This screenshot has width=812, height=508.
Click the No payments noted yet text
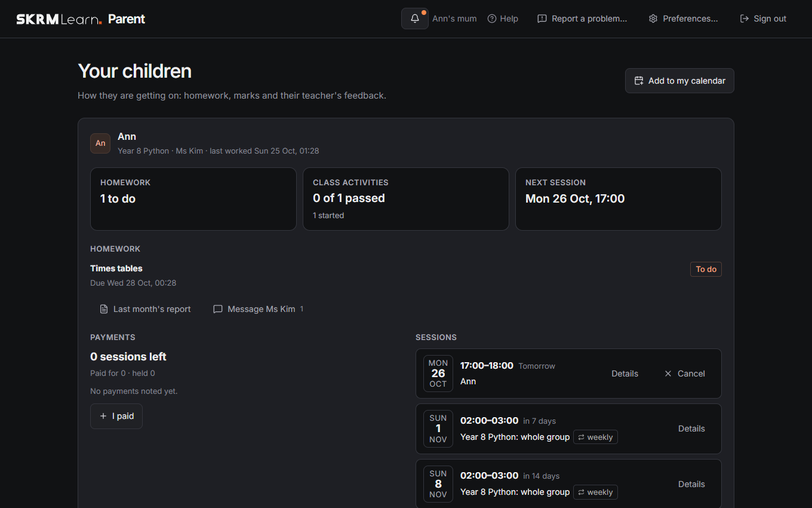(134, 391)
